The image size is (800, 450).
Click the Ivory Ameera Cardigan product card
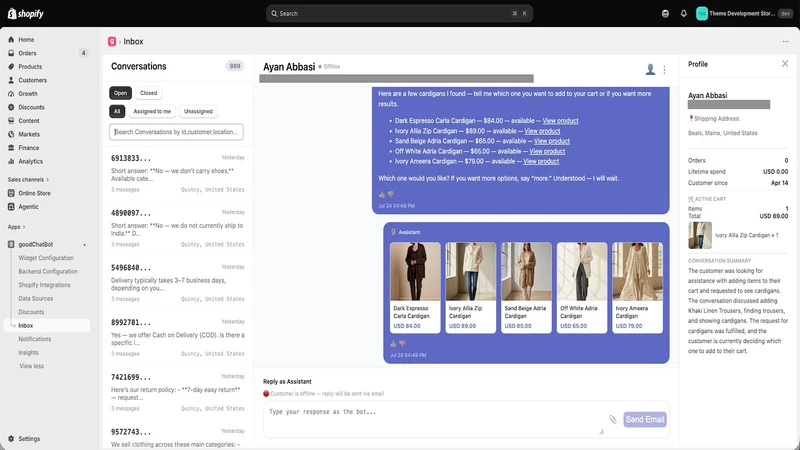[x=637, y=288]
